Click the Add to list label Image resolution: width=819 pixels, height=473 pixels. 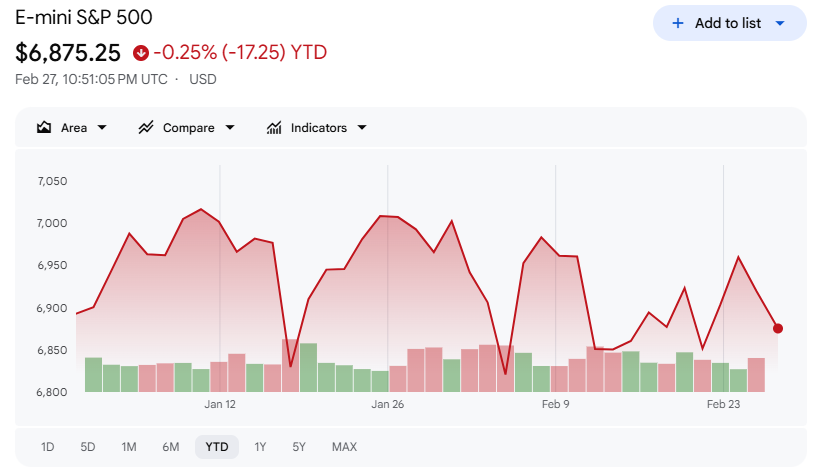(x=728, y=23)
